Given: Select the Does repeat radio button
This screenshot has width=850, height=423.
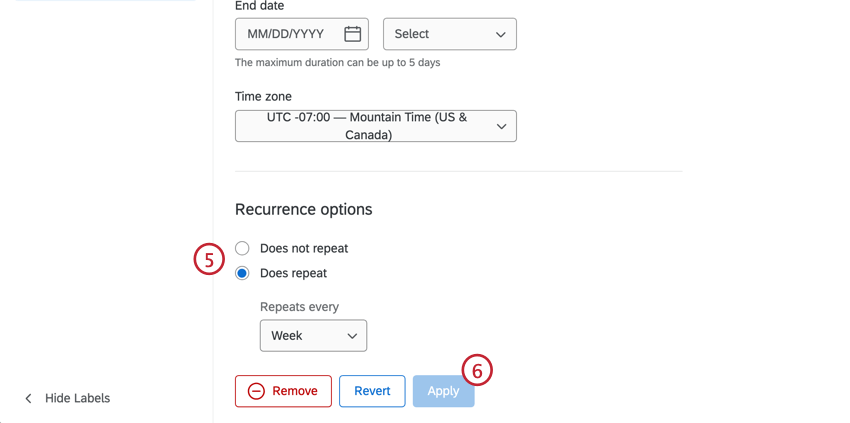Looking at the screenshot, I should 242,273.
